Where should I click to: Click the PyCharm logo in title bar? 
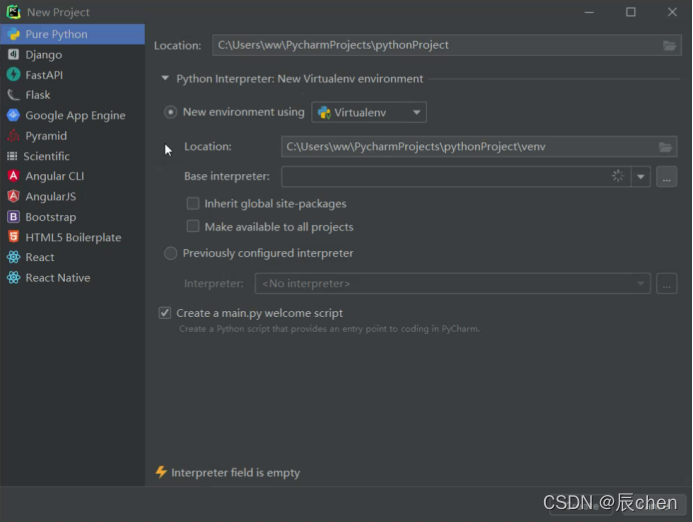pos(13,12)
